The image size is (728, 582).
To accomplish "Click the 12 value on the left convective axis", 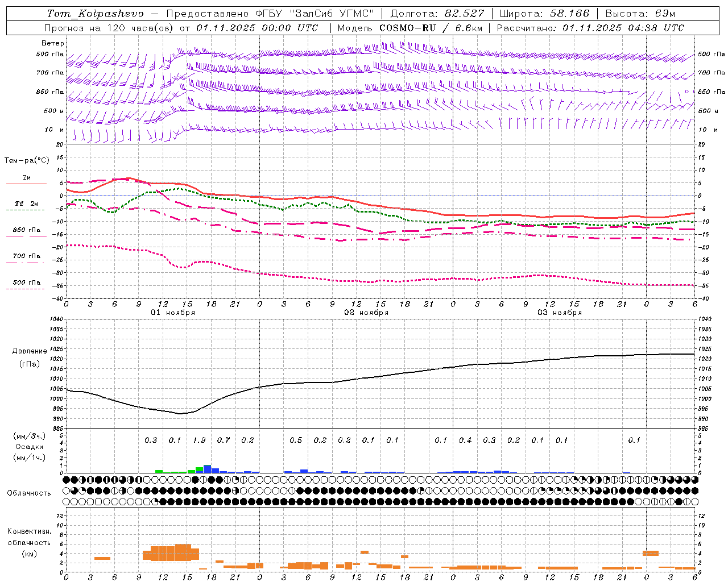I will pyautogui.click(x=60, y=516).
